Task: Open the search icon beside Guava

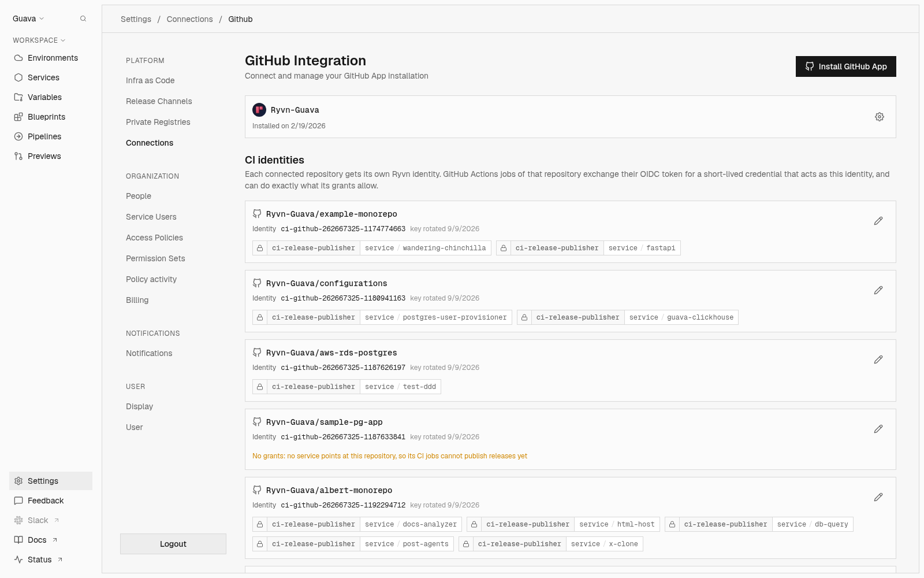Action: [83, 18]
